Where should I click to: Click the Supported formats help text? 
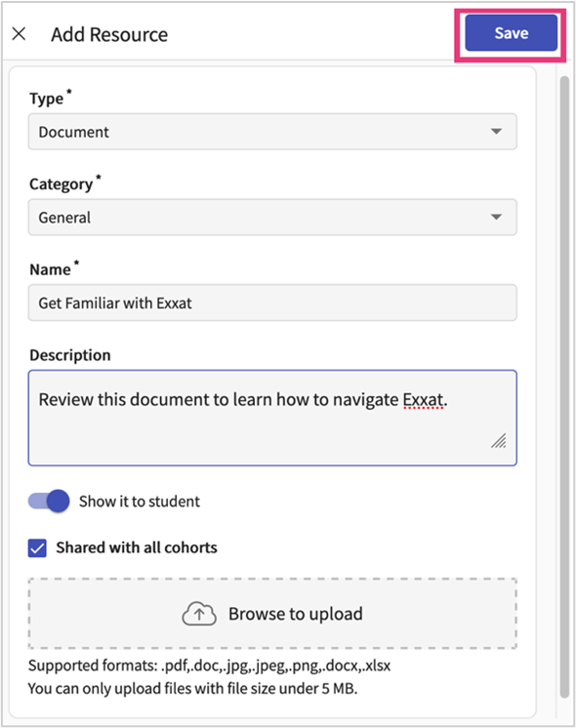point(209,666)
